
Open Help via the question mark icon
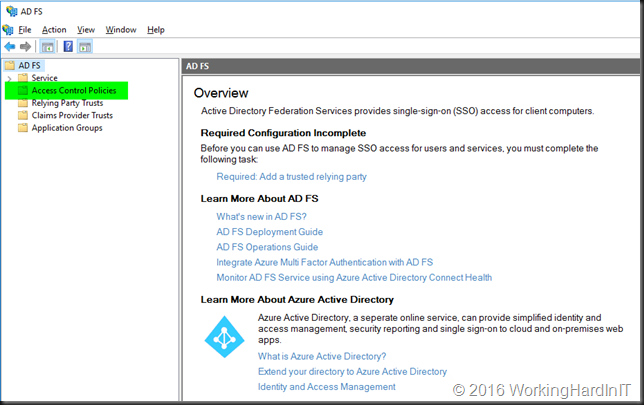[68, 46]
